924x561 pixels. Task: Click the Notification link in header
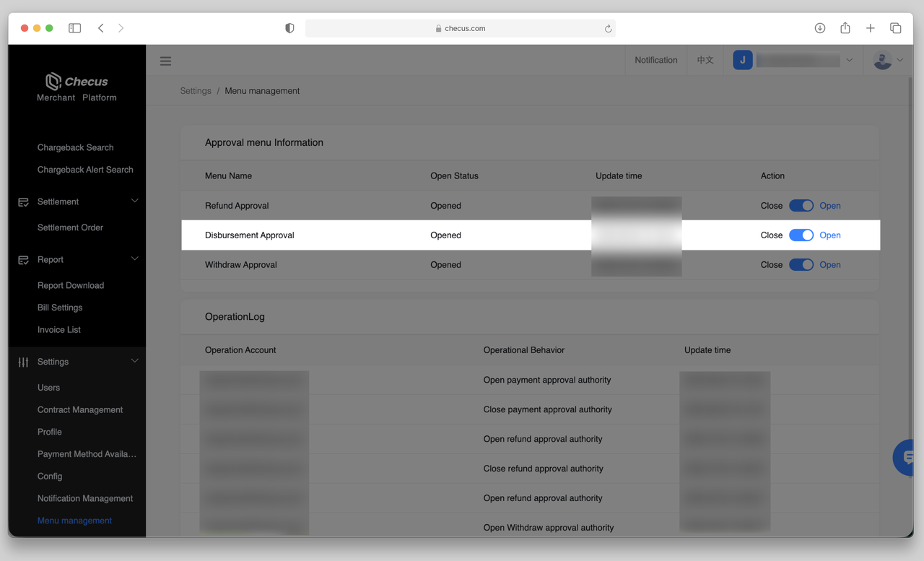click(x=655, y=60)
